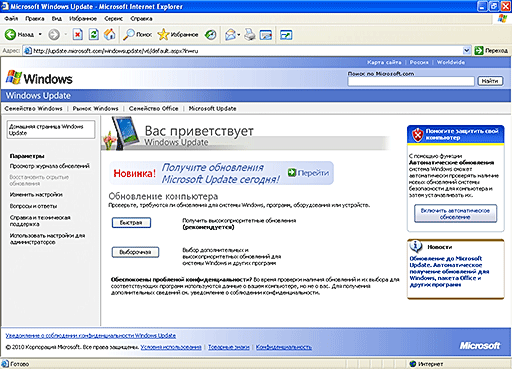Click the URL address bar field

click(247, 51)
